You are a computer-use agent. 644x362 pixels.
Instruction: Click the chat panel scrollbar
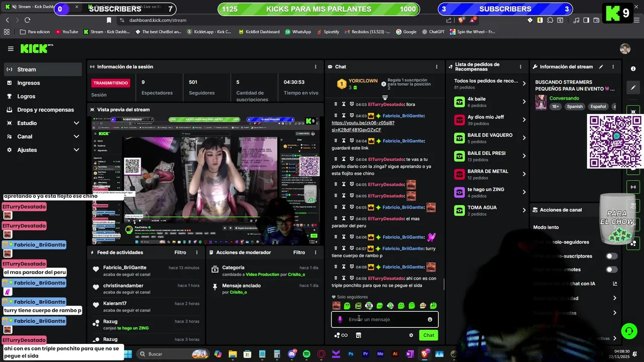click(x=443, y=284)
